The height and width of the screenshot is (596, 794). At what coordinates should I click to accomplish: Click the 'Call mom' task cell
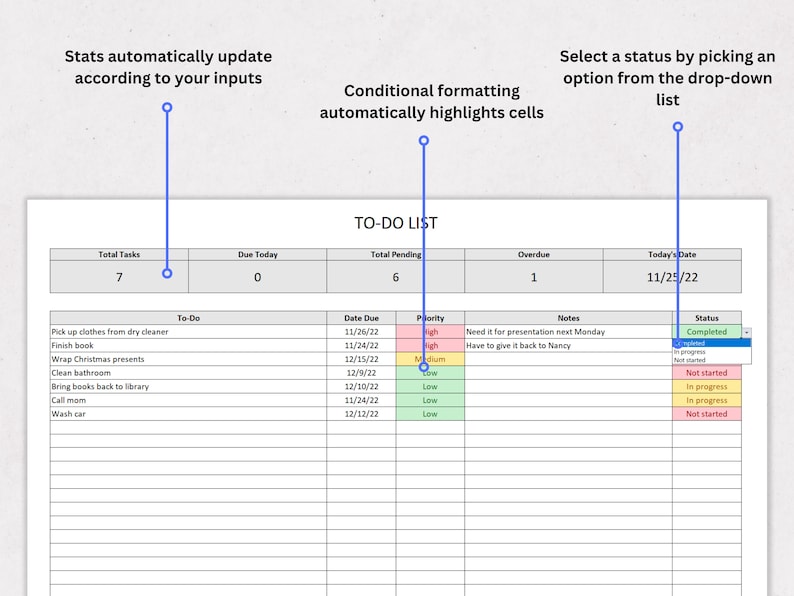pos(188,400)
